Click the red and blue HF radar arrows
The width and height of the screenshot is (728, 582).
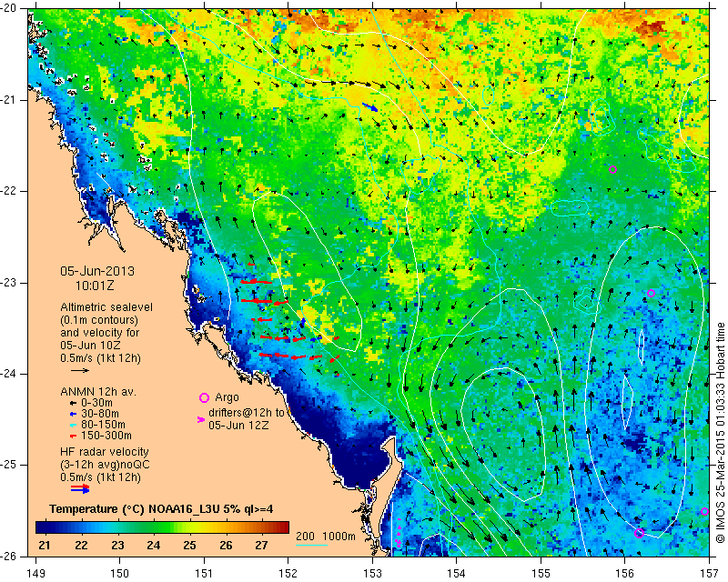pyautogui.click(x=80, y=488)
